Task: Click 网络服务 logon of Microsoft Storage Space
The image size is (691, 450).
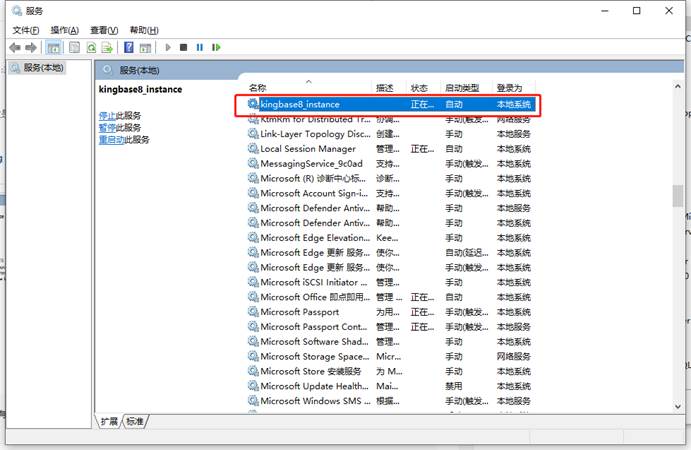Action: (x=513, y=356)
